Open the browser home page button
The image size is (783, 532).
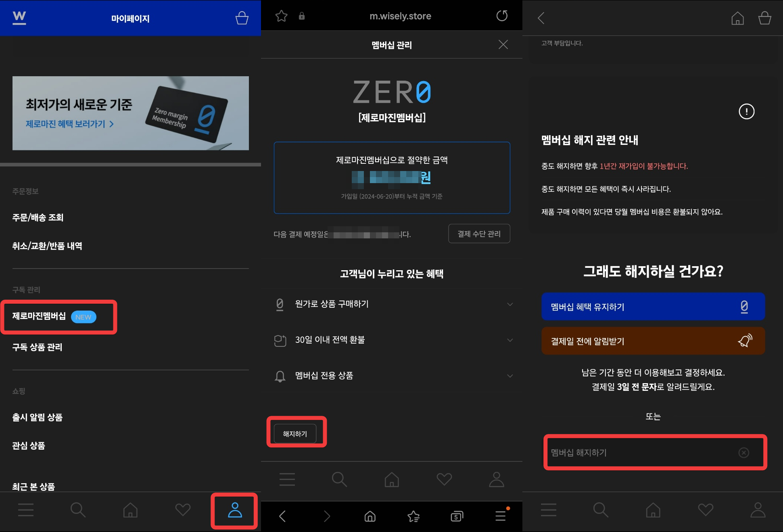coord(370,516)
